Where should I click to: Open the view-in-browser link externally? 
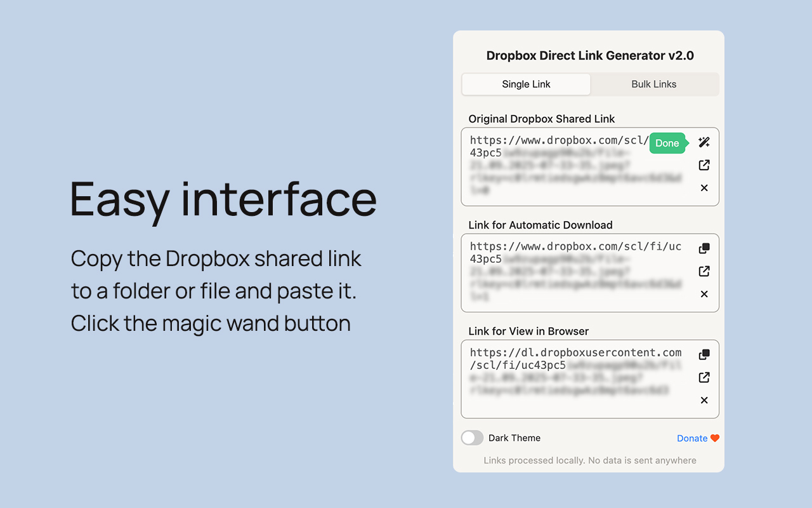click(704, 377)
